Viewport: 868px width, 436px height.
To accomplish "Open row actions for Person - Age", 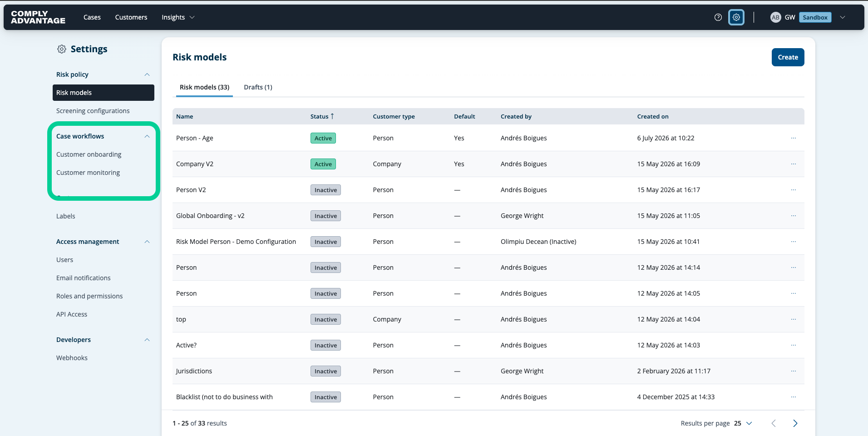I will (793, 138).
